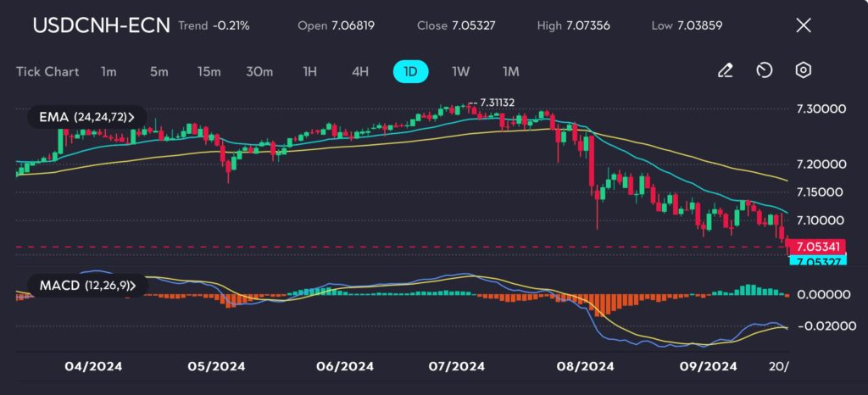Select the 1H timeframe
This screenshot has width=868, height=395.
click(310, 71)
